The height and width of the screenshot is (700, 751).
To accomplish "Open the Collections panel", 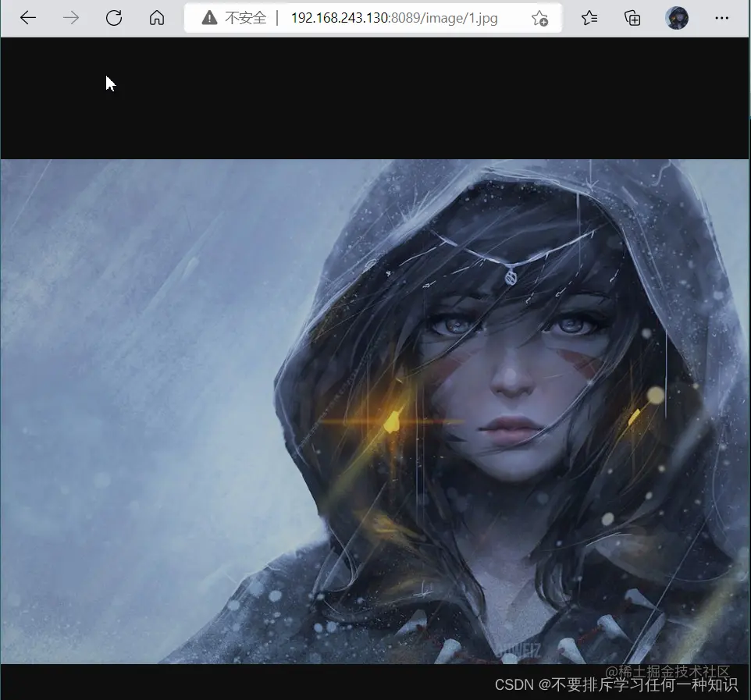I will [632, 18].
